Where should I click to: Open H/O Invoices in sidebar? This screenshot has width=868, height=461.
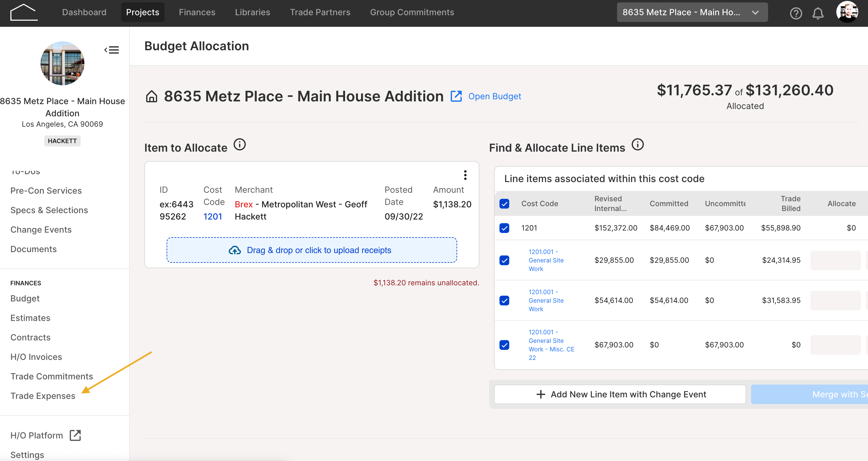36,357
